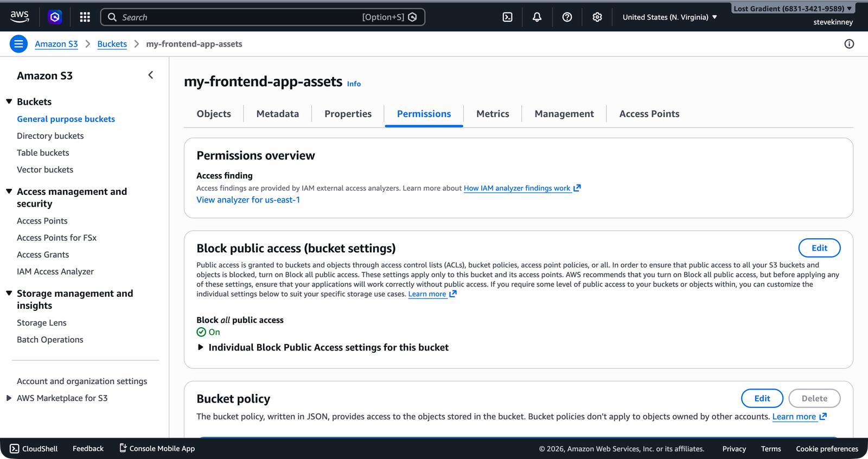Switch to the Metadata tab
This screenshot has width=868, height=459.
(x=278, y=113)
